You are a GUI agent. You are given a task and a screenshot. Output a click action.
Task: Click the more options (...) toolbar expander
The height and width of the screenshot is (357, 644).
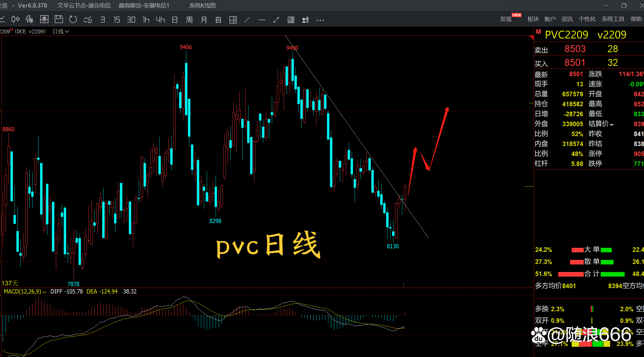point(320,20)
